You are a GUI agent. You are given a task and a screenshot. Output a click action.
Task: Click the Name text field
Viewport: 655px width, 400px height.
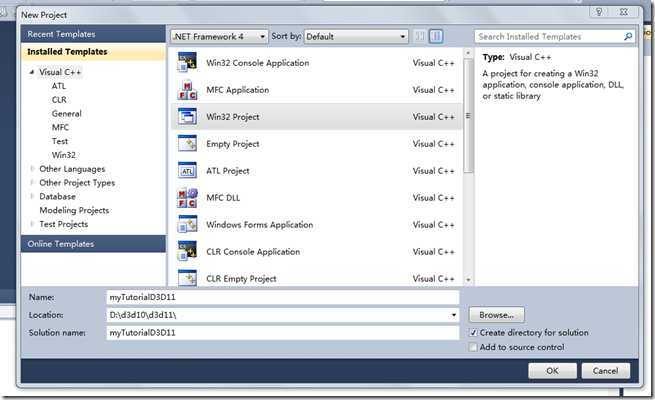click(x=283, y=297)
